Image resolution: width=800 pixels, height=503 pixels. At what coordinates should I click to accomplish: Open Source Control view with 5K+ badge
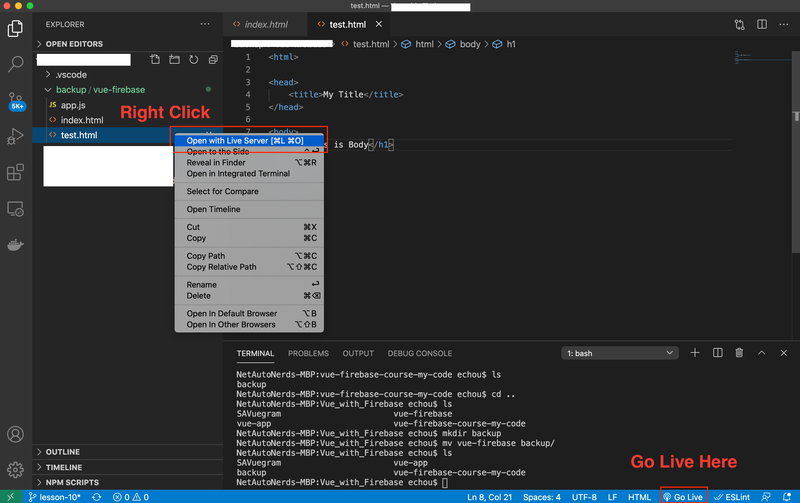click(15, 99)
